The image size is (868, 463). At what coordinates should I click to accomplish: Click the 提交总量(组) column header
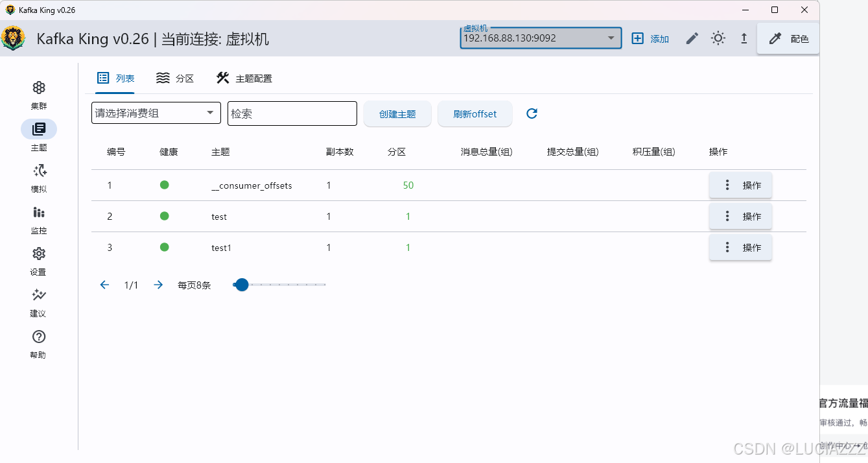point(572,152)
